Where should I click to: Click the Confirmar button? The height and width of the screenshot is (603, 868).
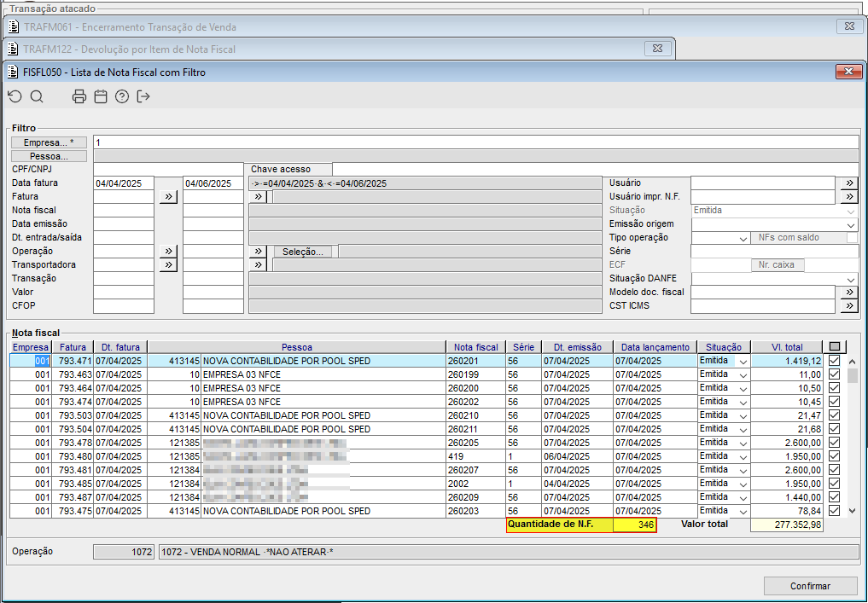[810, 586]
